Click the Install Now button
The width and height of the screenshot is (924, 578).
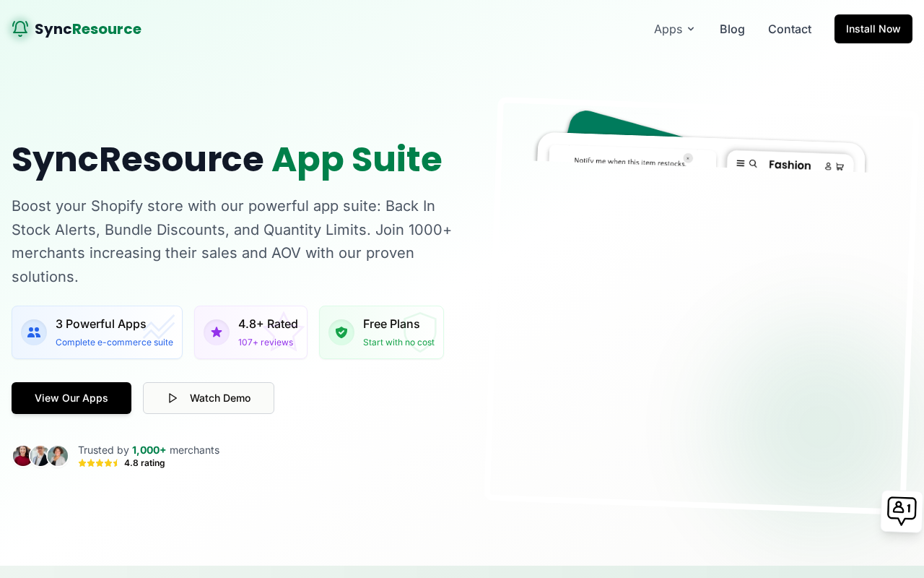[873, 29]
